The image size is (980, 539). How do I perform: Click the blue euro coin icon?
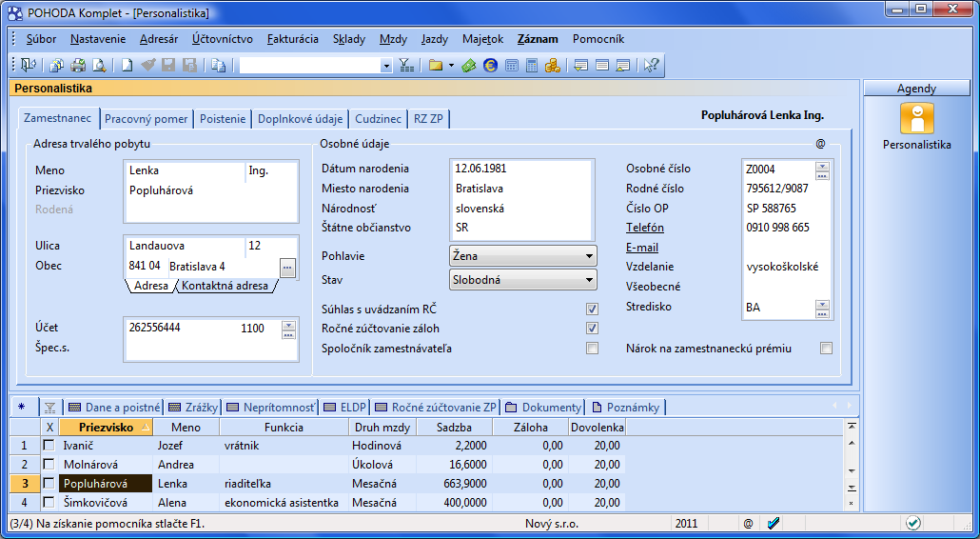click(x=491, y=65)
